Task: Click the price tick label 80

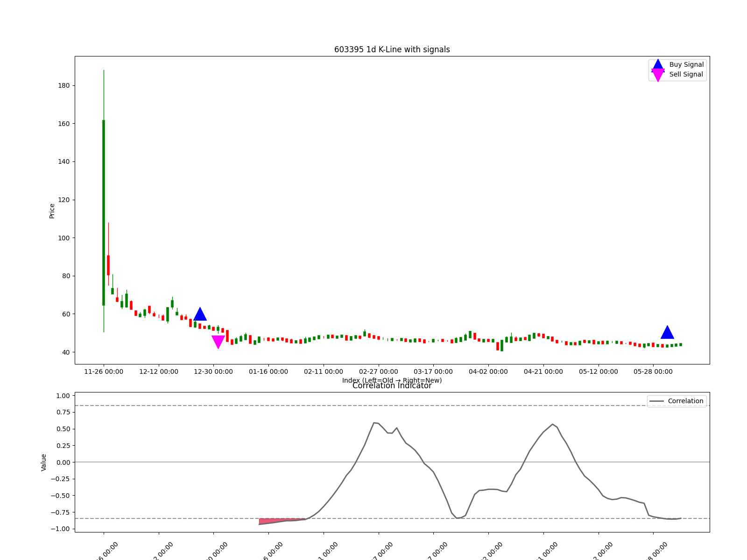Action: [x=66, y=276]
